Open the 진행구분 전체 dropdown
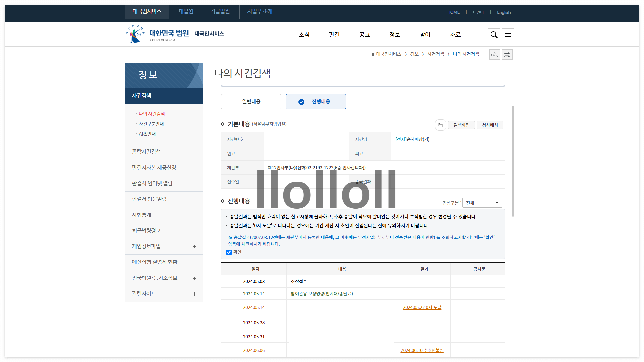 point(482,203)
